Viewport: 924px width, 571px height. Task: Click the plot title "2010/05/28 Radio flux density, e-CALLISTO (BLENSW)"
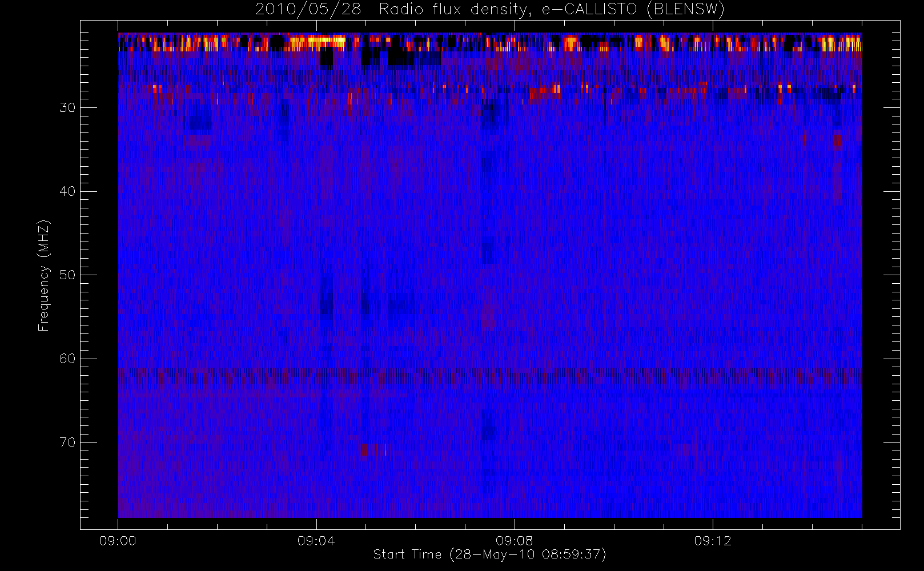point(489,10)
